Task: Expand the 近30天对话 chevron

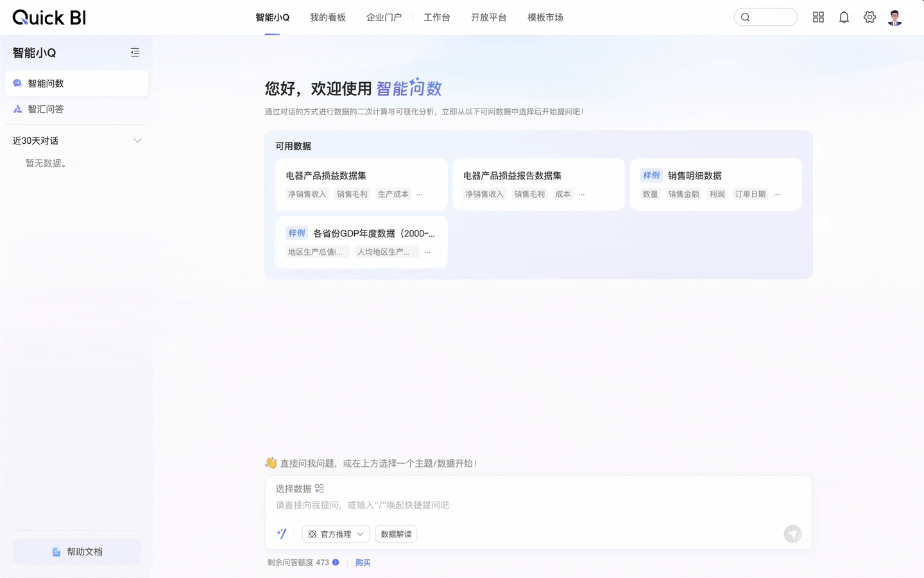Action: 137,141
